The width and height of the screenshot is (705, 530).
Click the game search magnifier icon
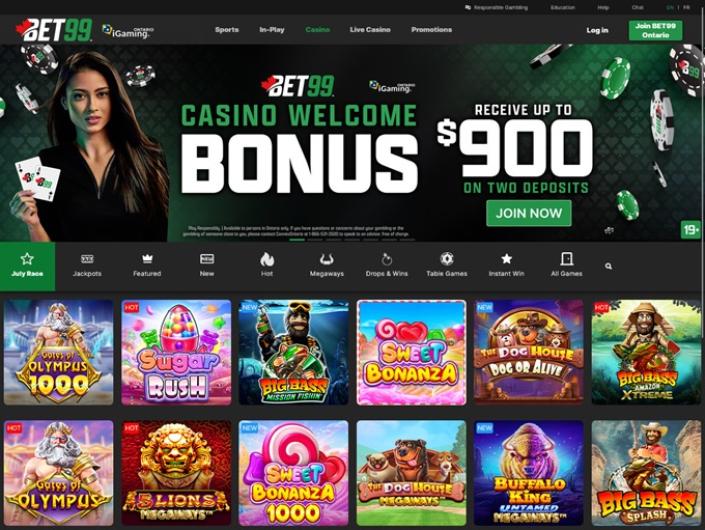click(608, 267)
